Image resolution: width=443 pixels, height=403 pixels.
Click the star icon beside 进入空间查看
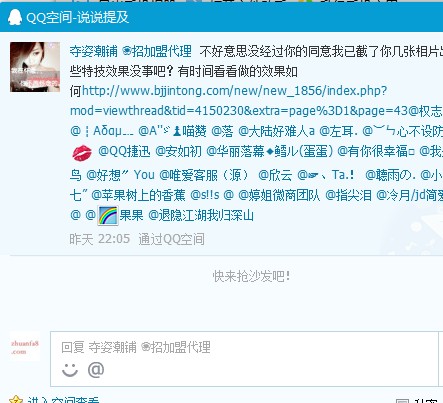pyautogui.click(x=16, y=399)
